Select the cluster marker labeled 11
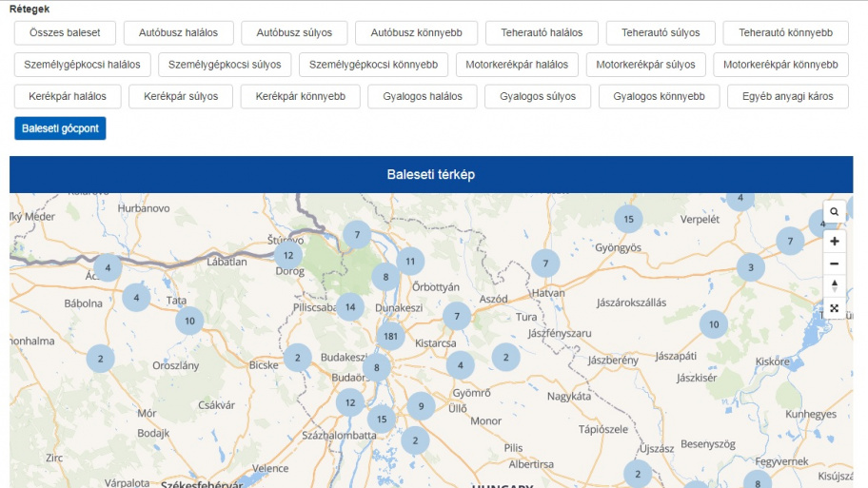The width and height of the screenshot is (868, 488). tap(410, 261)
